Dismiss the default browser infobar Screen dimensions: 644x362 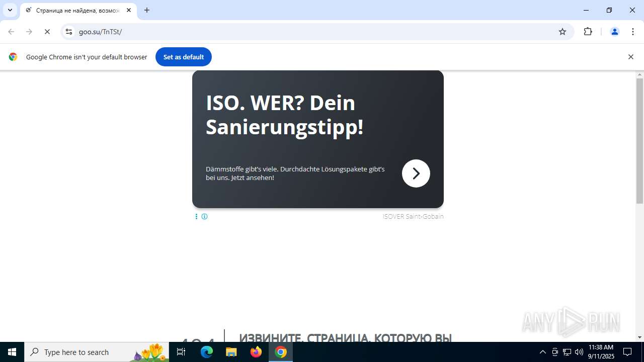[630, 57]
